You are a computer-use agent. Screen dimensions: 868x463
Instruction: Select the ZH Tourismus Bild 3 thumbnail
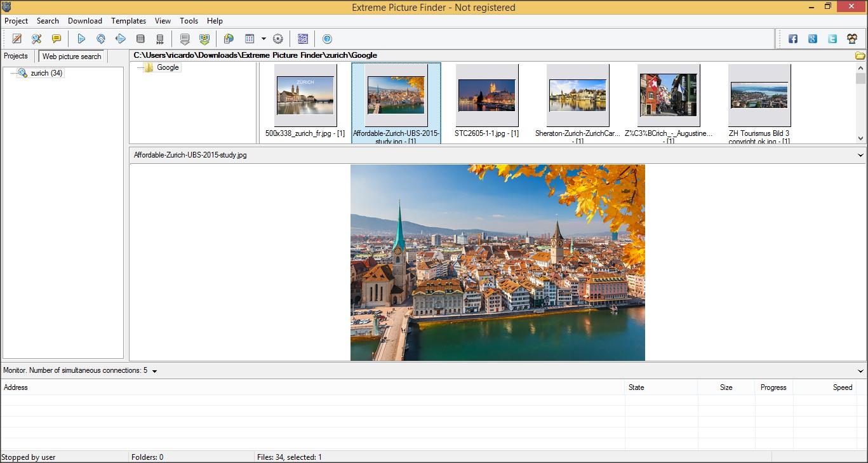tap(759, 95)
